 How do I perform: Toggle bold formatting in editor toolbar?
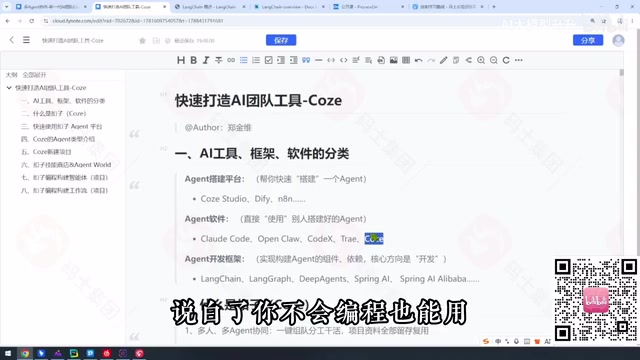[x=193, y=60]
